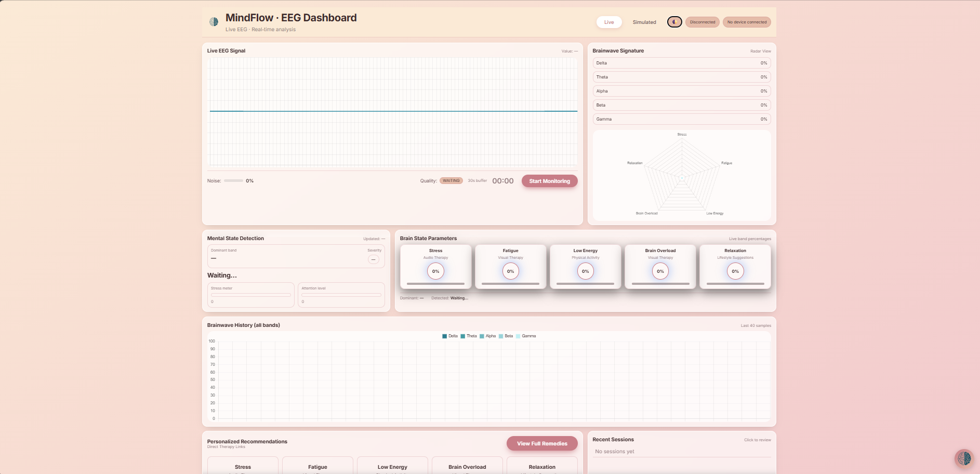Toggle Delta series in history legend
This screenshot has width=980, height=474.
coord(450,336)
